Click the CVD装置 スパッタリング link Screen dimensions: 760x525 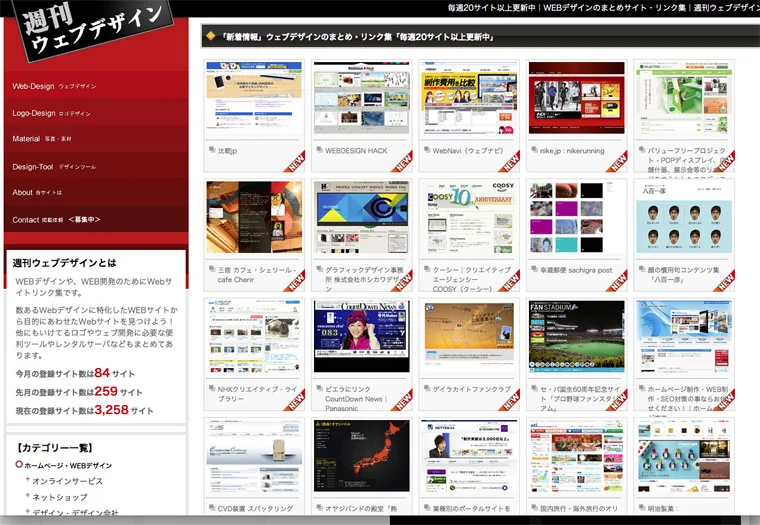(x=255, y=509)
